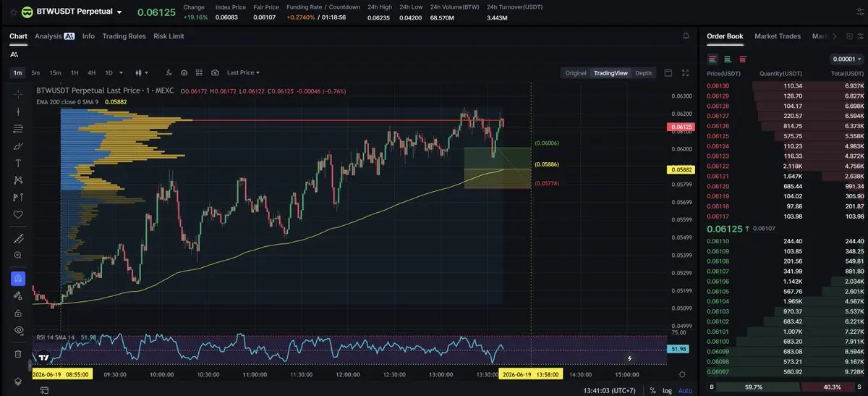868x396 pixels.
Task: Open the long position prediction tool
Action: (x=18, y=197)
